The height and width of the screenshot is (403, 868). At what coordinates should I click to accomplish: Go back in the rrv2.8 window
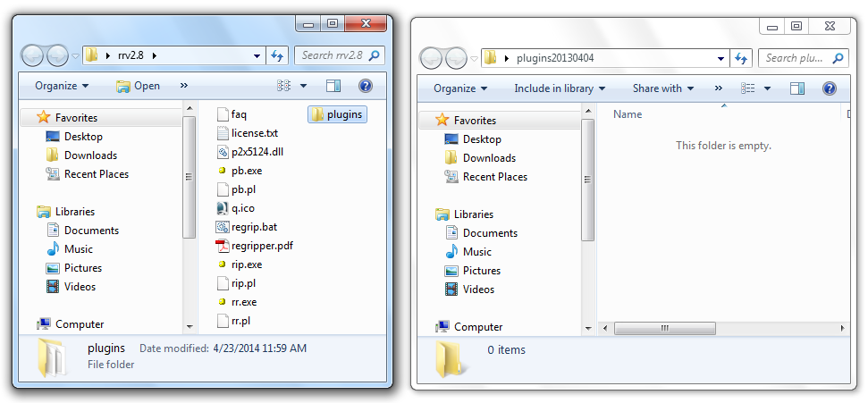tap(33, 56)
